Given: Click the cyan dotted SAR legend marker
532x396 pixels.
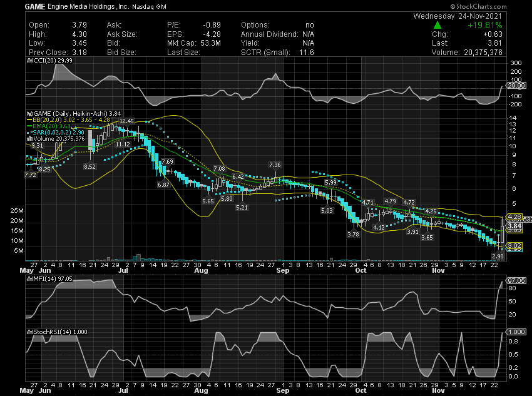Looking at the screenshot, I should 29,132.
